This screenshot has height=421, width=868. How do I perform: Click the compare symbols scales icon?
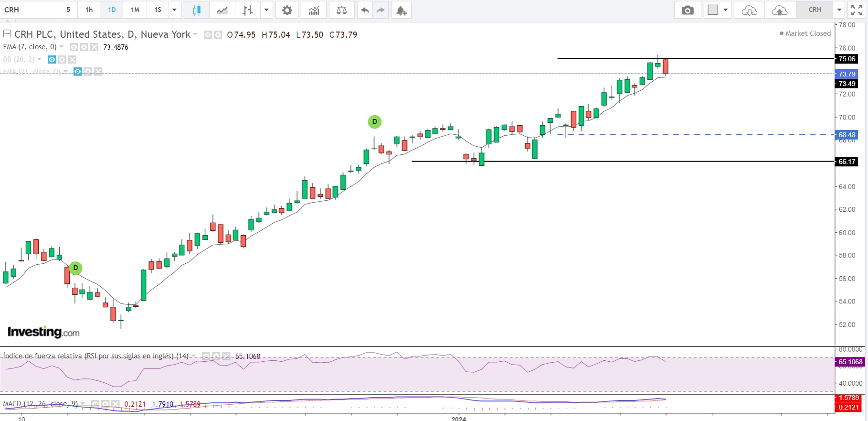point(342,10)
